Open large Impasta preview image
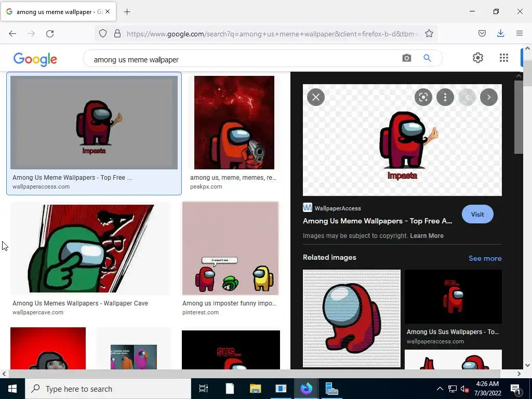Screen dimensions: 532x399 coord(402,140)
